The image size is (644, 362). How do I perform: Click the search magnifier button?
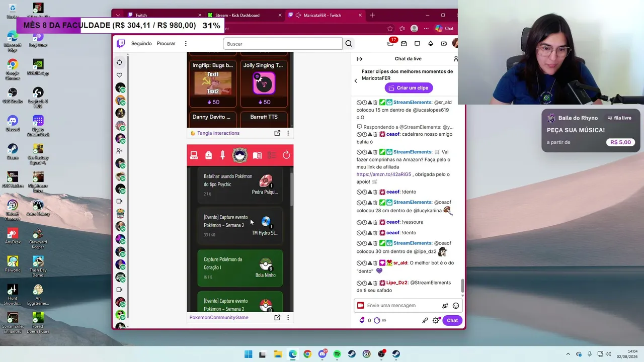349,44
